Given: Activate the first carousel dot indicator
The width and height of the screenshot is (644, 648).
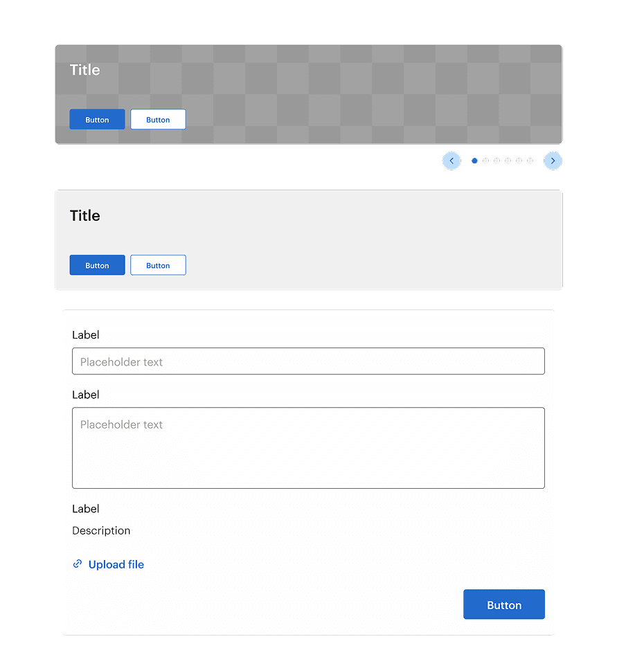Looking at the screenshot, I should click(x=474, y=160).
